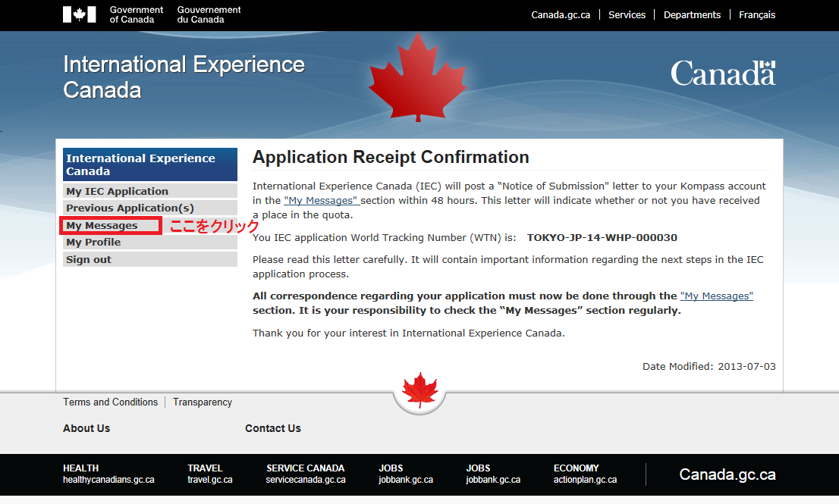This screenshot has width=839, height=504.
Task: Open the Canada.gc.ca header link
Action: (x=561, y=15)
